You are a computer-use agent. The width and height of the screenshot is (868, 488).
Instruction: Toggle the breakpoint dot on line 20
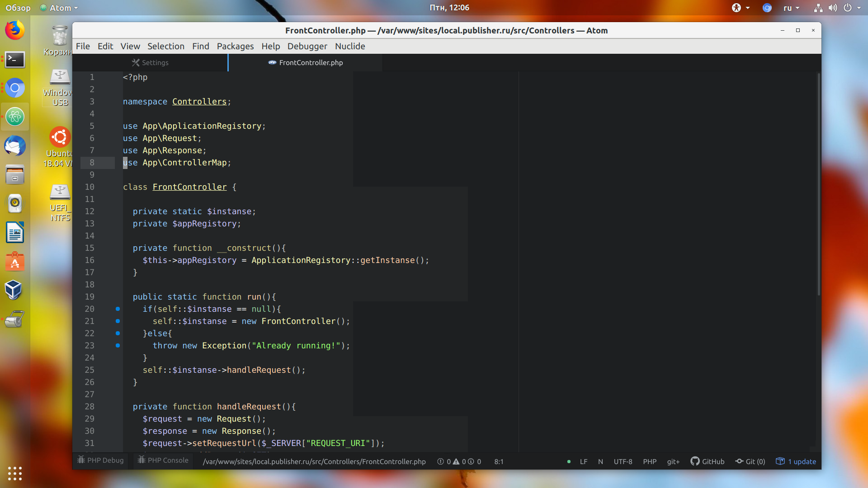118,309
